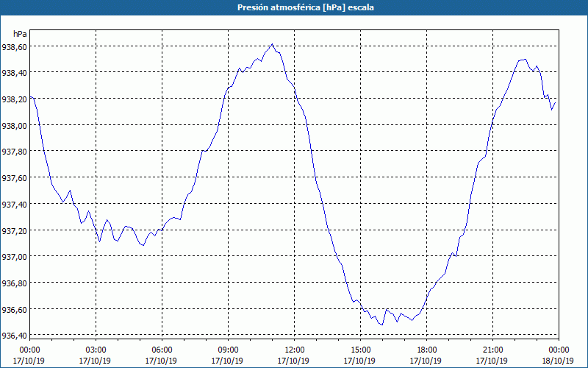
Task: Click the 938,20 y-axis label
Action: (14, 99)
